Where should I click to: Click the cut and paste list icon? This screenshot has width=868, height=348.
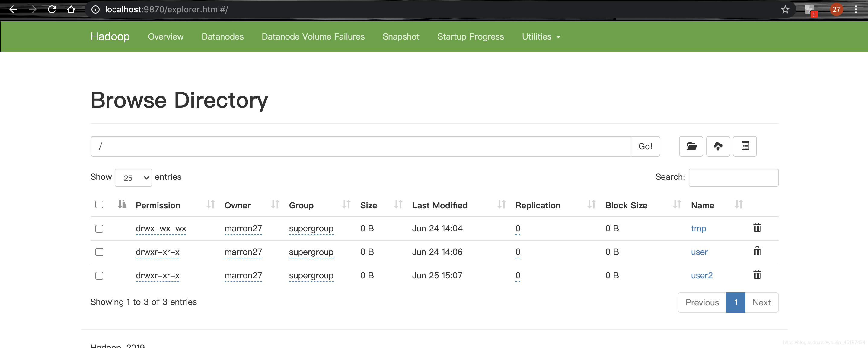[745, 146]
